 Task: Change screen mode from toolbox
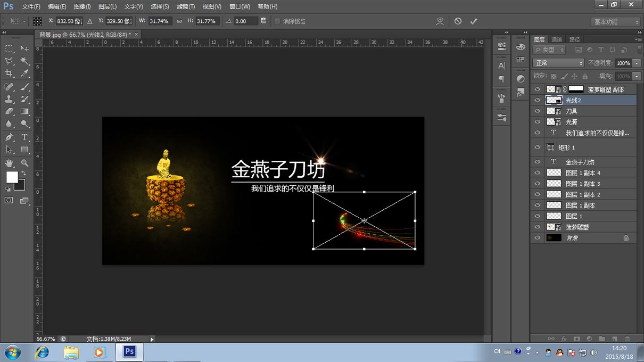24,201
